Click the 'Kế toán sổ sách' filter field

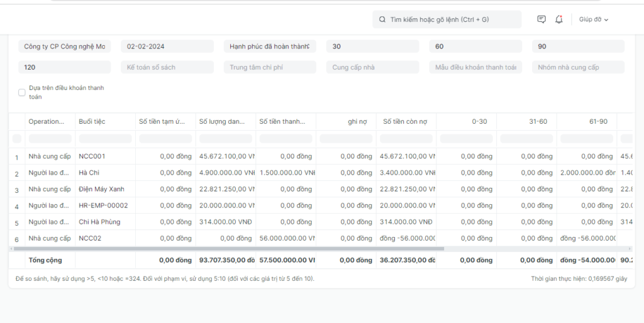point(167,67)
